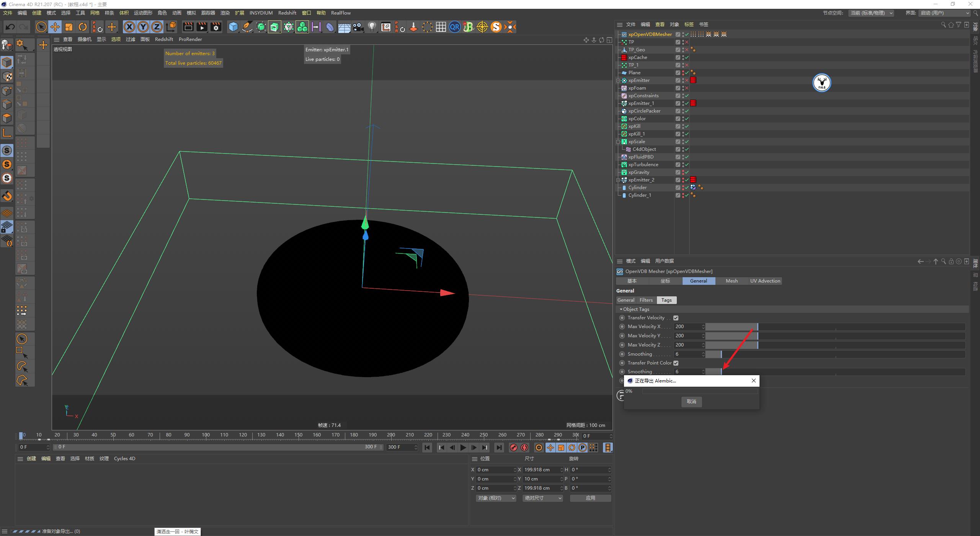980x536 pixels.
Task: Open the cube primitive icon
Action: 233,27
